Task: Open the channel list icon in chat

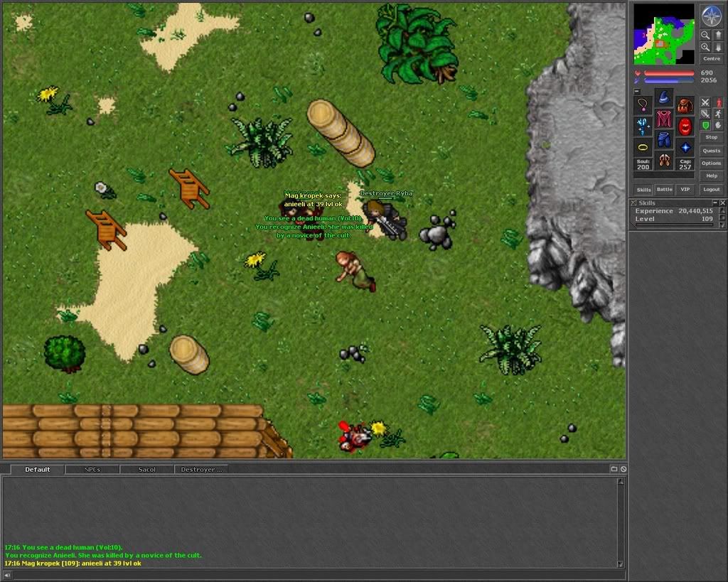Action: click(x=614, y=469)
